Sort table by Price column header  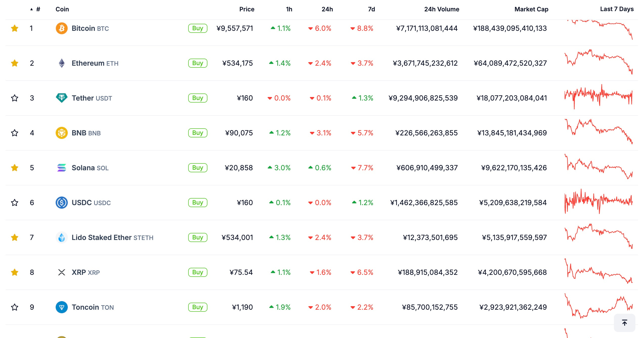[247, 9]
